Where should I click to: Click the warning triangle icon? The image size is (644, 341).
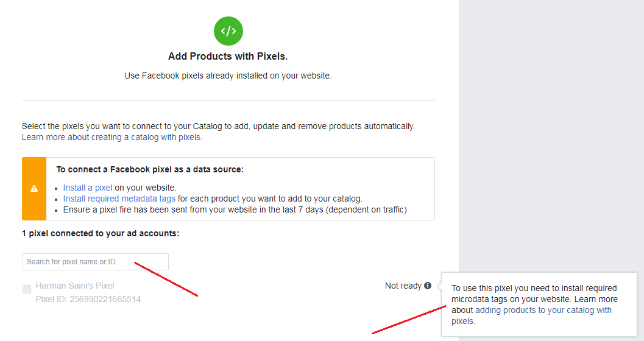pyautogui.click(x=34, y=189)
